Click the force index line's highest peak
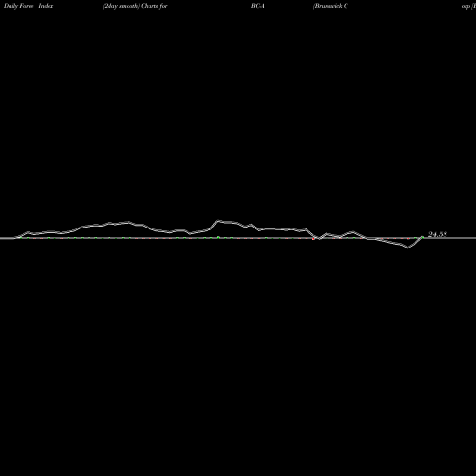 (x=218, y=221)
